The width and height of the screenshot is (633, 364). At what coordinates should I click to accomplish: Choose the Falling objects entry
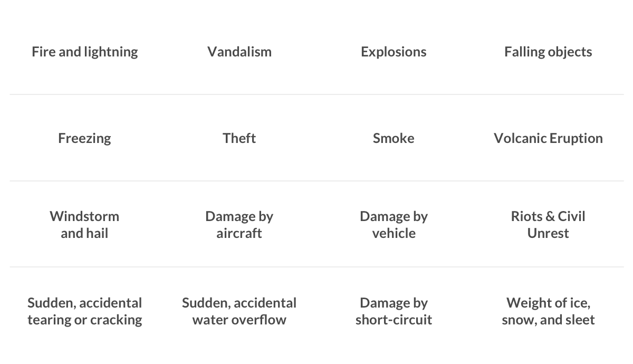point(548,52)
